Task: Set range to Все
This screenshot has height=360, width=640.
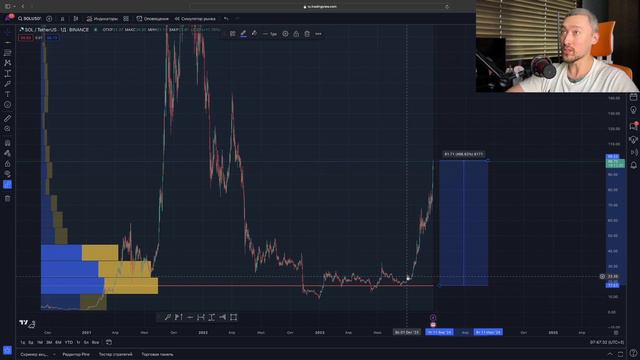Action: [96, 342]
